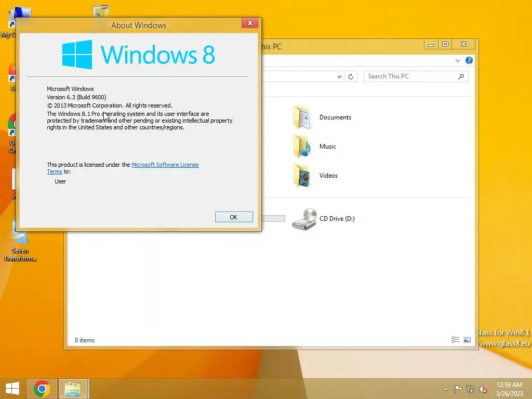Click the muted volume tray icon
The height and width of the screenshot is (399, 532).
(x=483, y=389)
